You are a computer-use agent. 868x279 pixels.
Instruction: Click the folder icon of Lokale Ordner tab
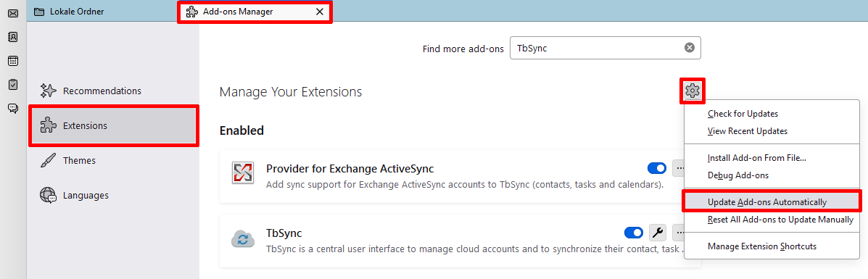[39, 12]
